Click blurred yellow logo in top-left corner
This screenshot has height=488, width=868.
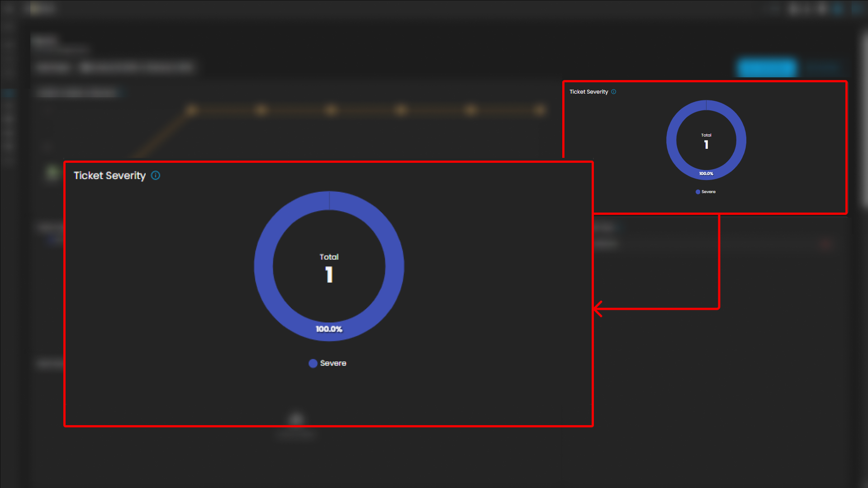coord(42,8)
